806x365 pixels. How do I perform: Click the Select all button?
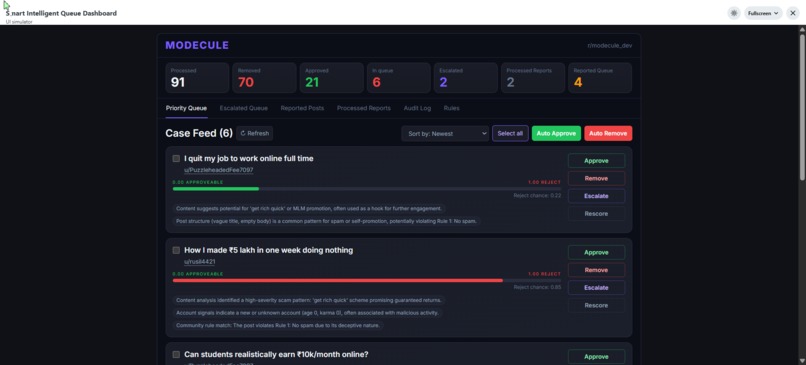510,134
